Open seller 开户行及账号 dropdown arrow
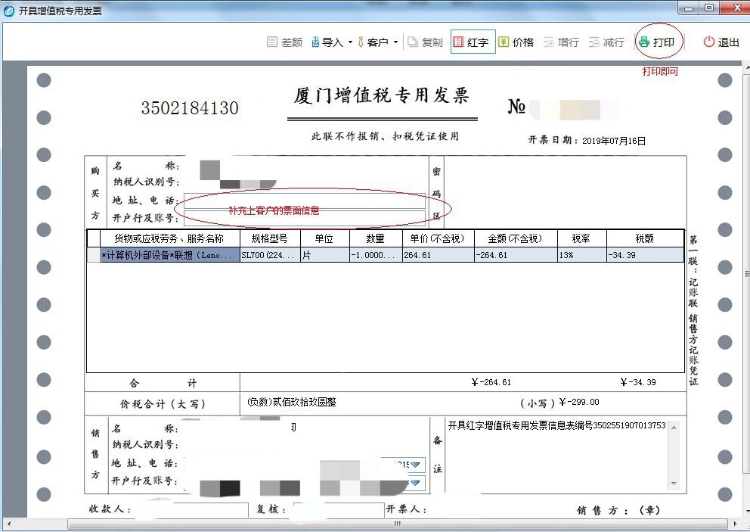 pos(416,483)
